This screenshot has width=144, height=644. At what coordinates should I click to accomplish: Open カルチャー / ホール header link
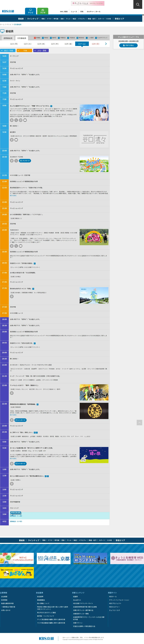[x=94, y=11]
